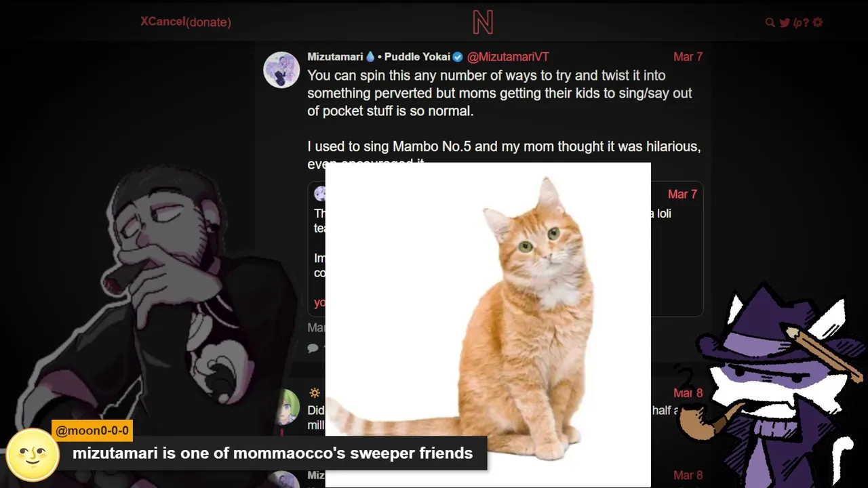Image resolution: width=868 pixels, height=488 pixels.
Task: Click the (donate) link in header
Action: pos(209,22)
